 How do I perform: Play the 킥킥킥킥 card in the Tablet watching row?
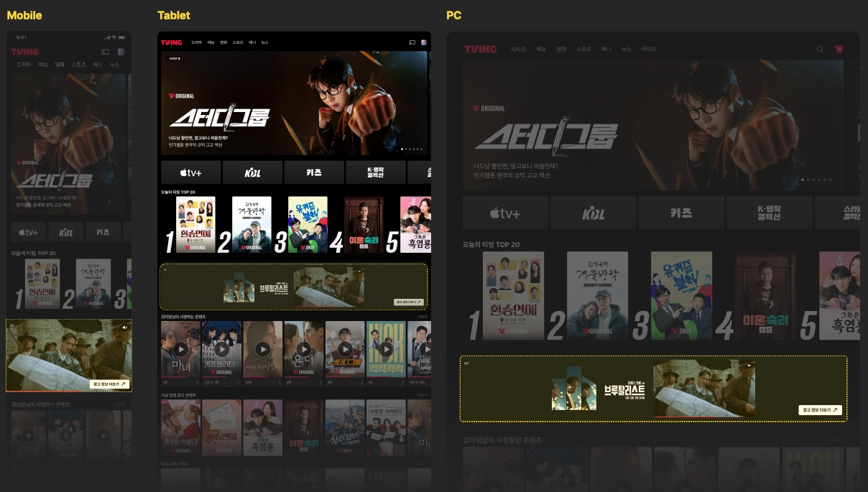pos(387,349)
